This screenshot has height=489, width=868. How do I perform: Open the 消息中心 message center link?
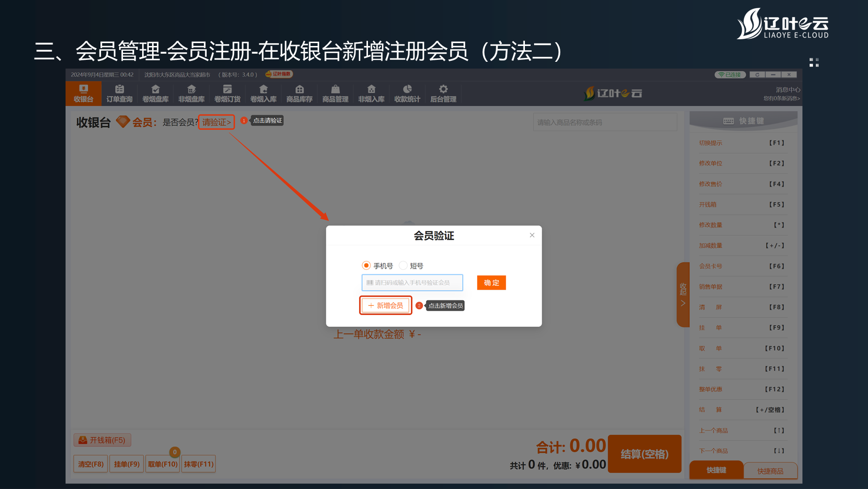[x=788, y=90]
